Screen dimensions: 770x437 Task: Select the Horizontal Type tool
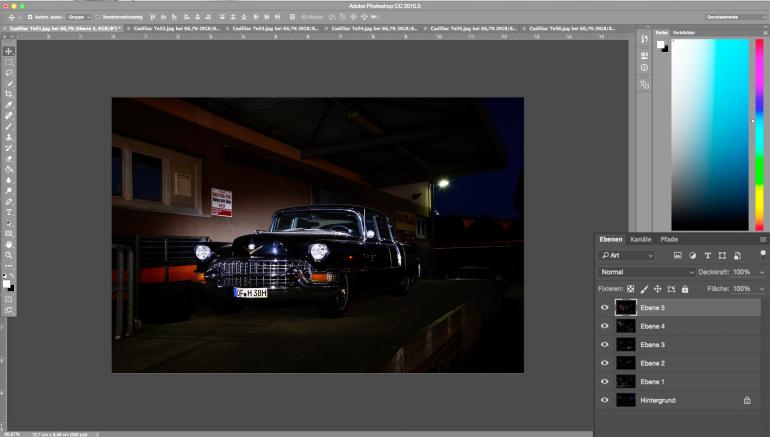coord(9,212)
